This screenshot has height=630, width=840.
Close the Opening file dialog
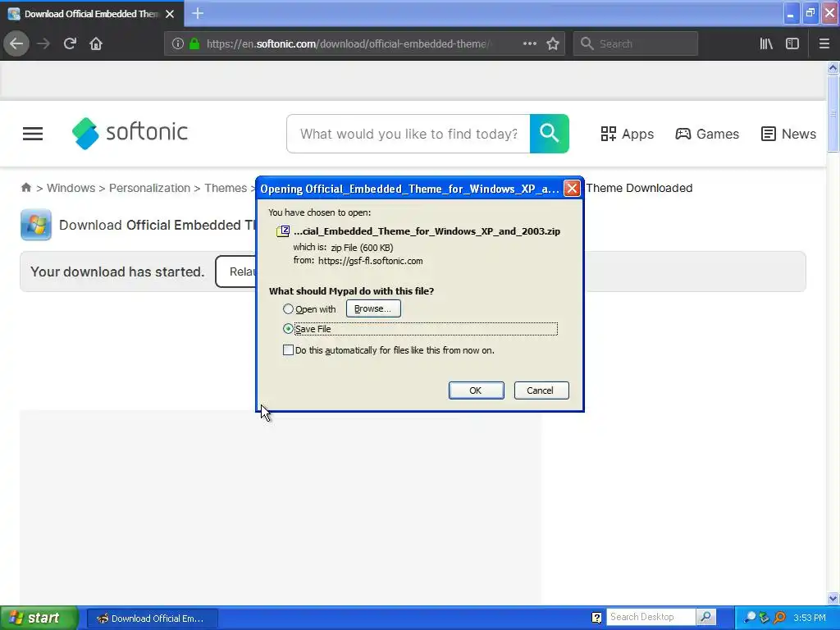click(572, 189)
